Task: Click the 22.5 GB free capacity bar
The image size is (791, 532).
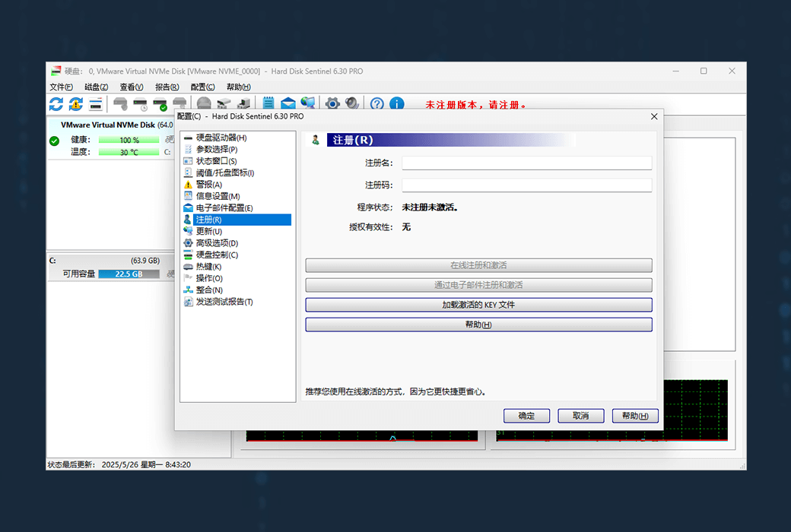Action: click(129, 274)
